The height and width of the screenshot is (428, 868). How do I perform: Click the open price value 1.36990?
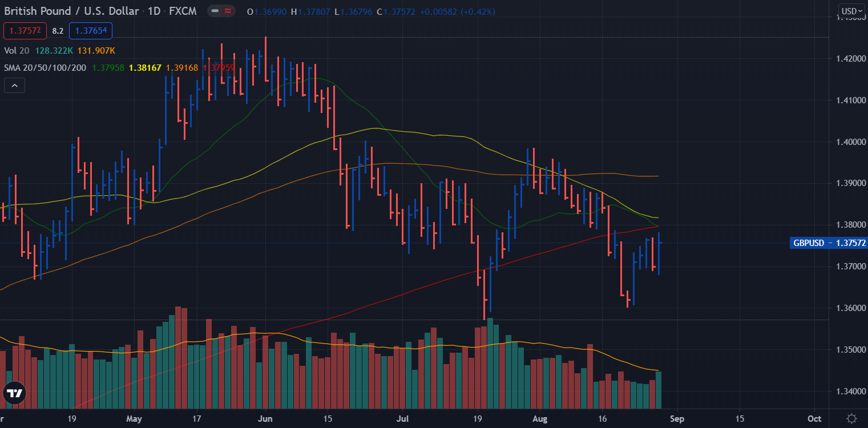coord(271,11)
